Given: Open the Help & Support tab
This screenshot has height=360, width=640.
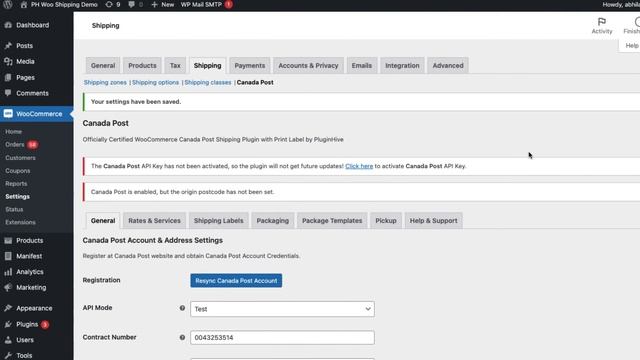Looking at the screenshot, I should coord(433,221).
